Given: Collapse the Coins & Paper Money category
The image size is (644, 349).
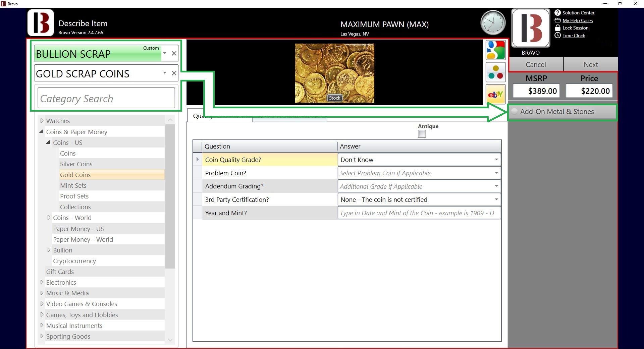Looking at the screenshot, I should [x=41, y=132].
